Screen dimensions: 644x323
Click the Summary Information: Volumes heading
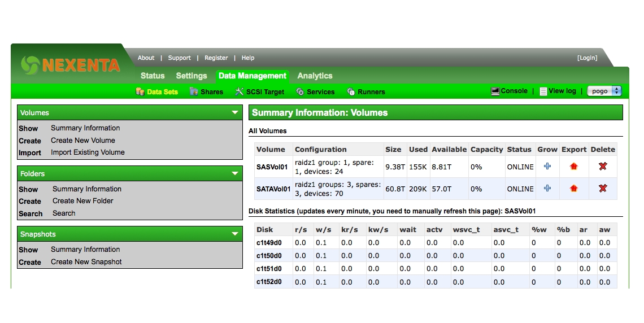320,112
